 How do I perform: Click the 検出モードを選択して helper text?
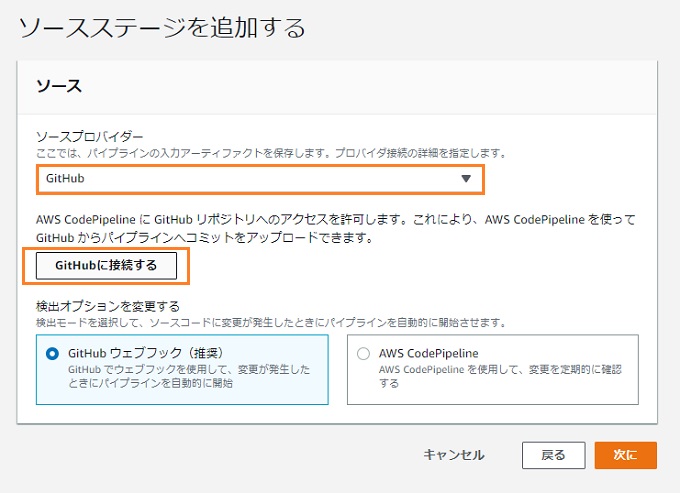(x=271, y=323)
